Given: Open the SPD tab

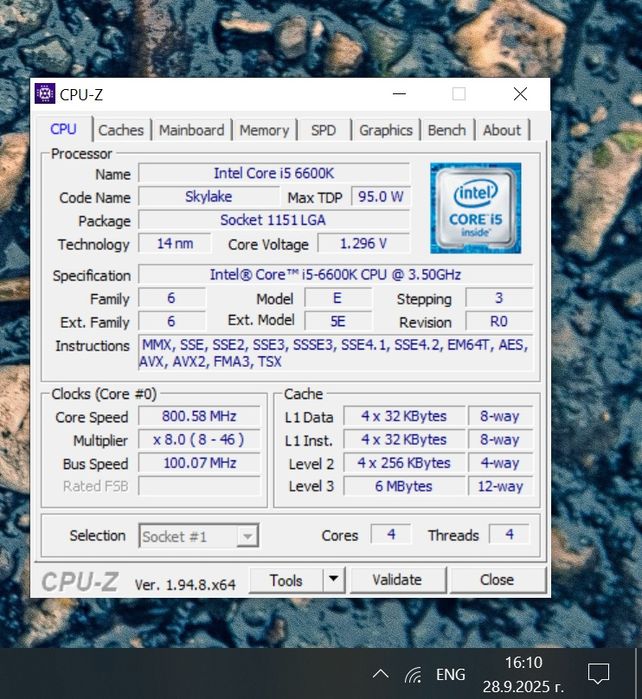Looking at the screenshot, I should tap(324, 130).
